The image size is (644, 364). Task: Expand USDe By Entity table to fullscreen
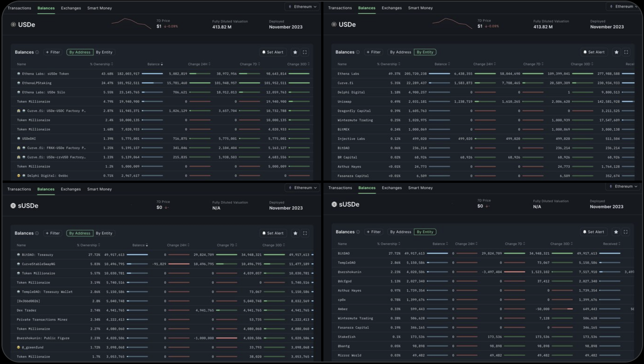tap(626, 52)
